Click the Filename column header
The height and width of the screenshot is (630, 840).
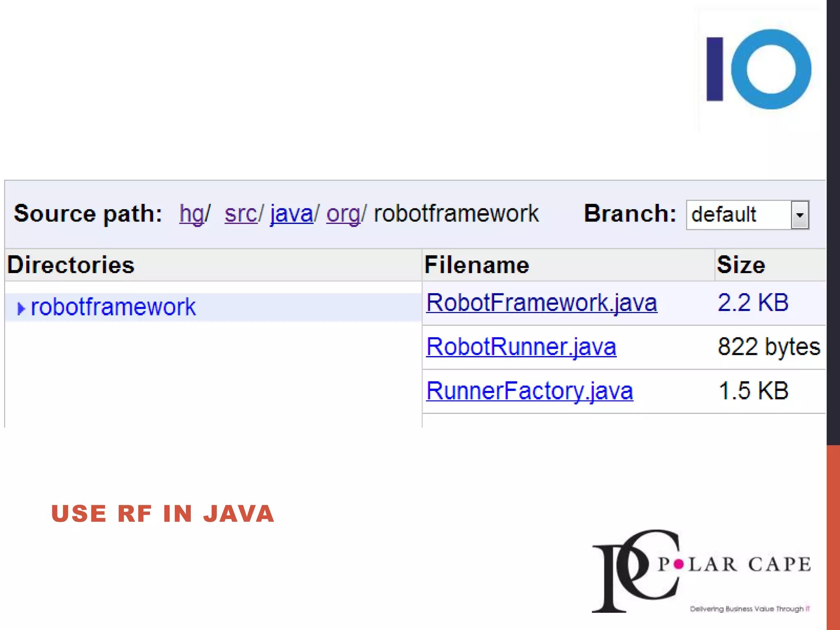(x=477, y=265)
